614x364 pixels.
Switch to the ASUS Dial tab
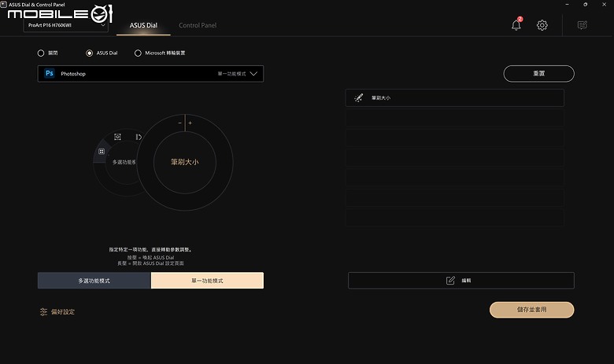143,25
